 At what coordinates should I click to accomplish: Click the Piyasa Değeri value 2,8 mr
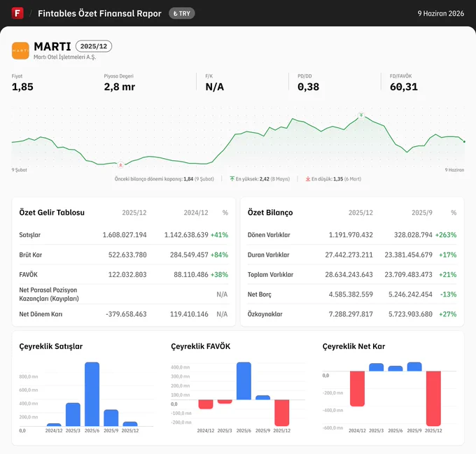pyautogui.click(x=119, y=87)
